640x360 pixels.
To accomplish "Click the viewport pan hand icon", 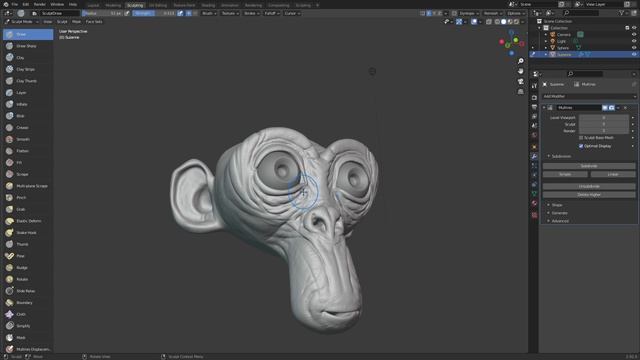I will coord(520,71).
